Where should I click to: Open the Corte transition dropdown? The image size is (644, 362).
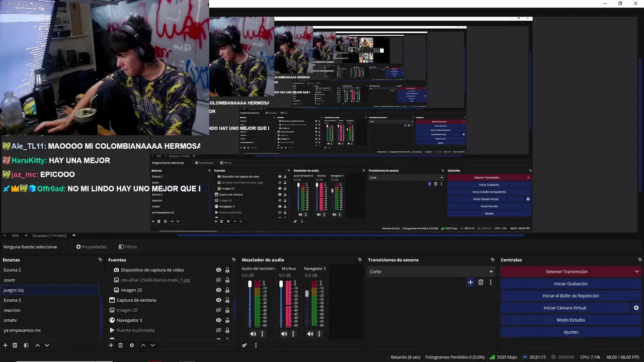431,271
